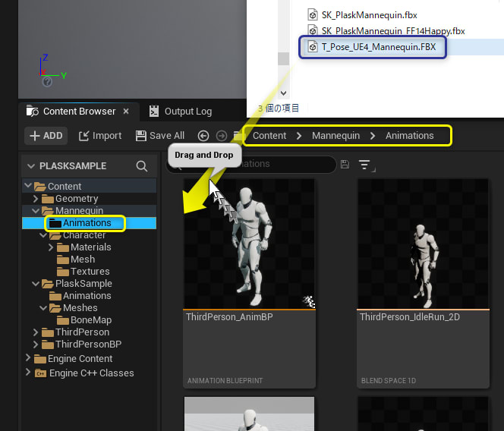504x431 pixels.
Task: Select the Mannequin breadcrumb
Action: point(336,136)
